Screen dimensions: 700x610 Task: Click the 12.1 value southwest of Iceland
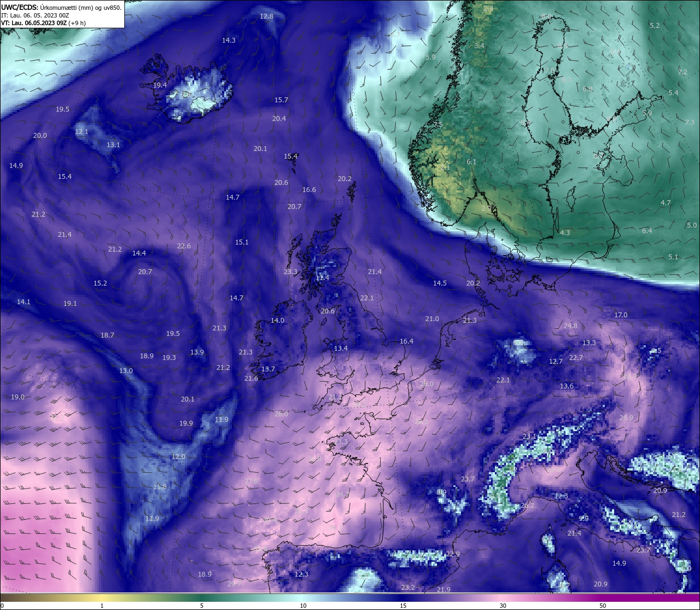tap(81, 132)
